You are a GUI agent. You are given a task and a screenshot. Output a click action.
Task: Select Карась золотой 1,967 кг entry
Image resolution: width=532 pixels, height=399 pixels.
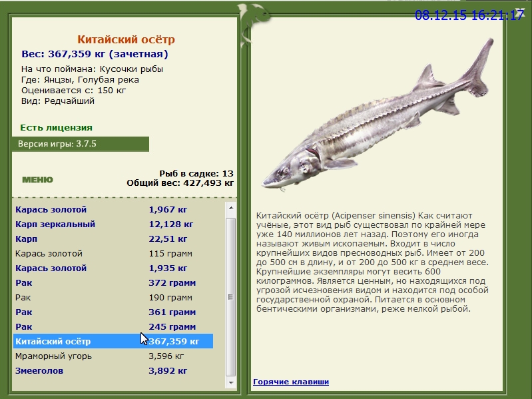(113, 209)
